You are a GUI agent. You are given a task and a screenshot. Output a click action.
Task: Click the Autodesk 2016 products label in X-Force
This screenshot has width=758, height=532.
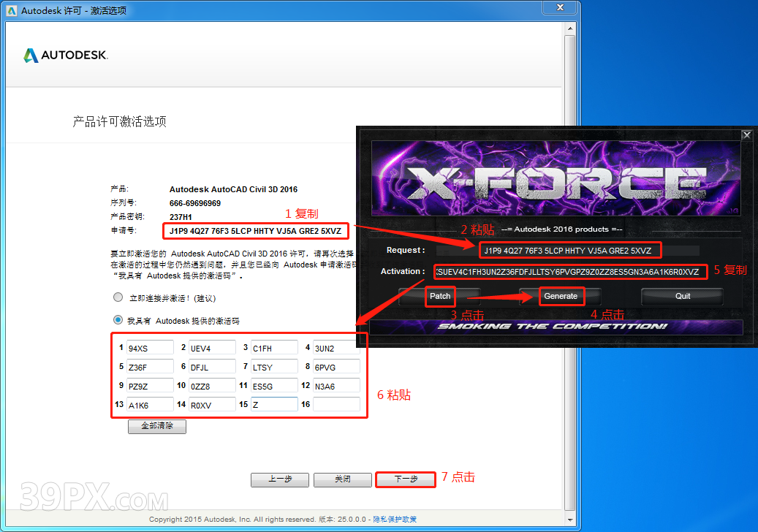561,229
